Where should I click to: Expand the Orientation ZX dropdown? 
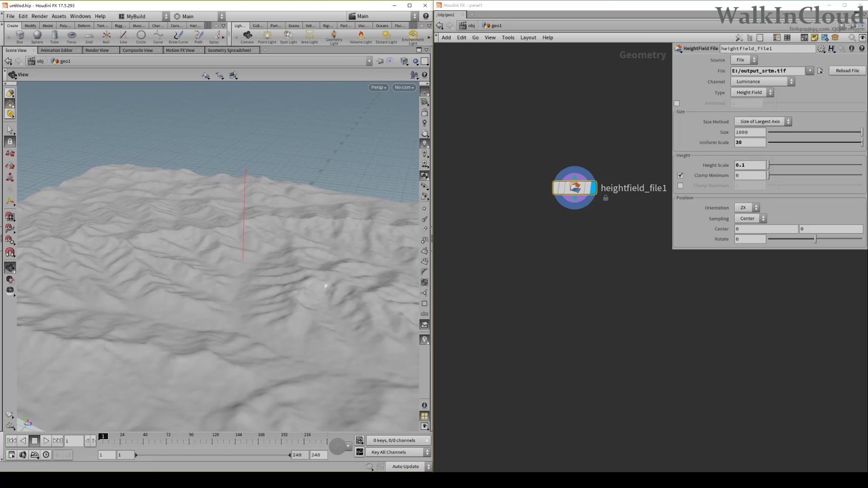(x=747, y=208)
